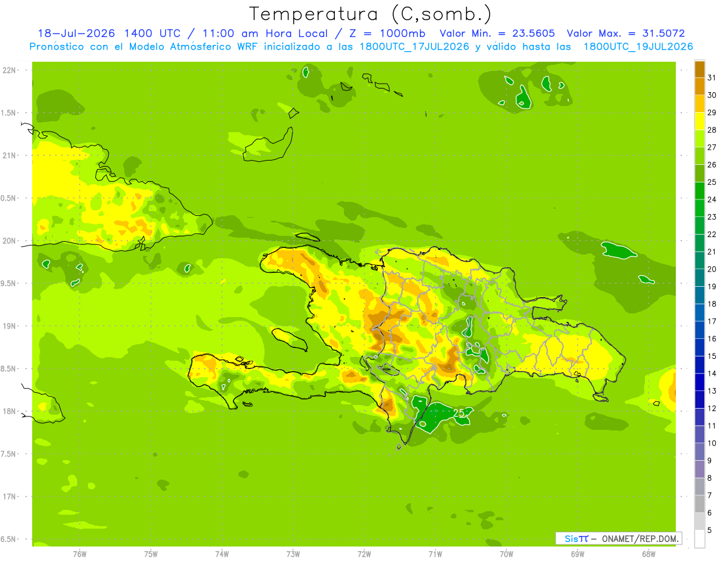This screenshot has height=562, width=728.
Task: Pick the orange swatch between 30 and 31
Action: point(699,86)
